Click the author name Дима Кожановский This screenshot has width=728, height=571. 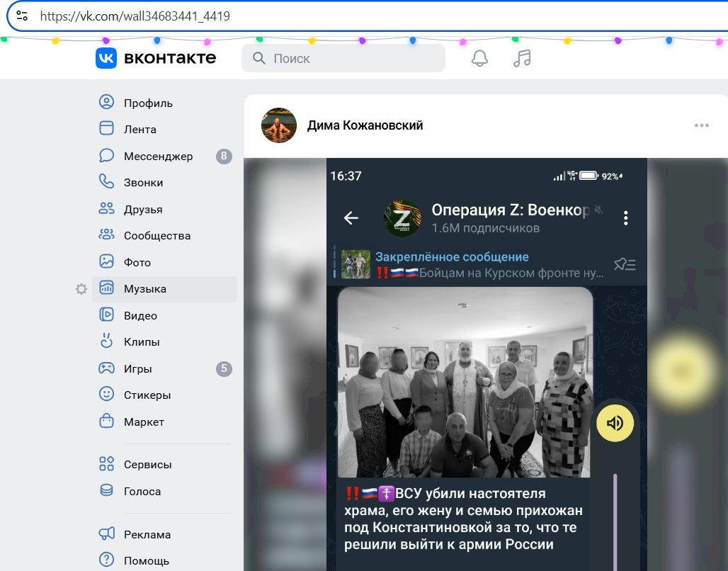[365, 126]
